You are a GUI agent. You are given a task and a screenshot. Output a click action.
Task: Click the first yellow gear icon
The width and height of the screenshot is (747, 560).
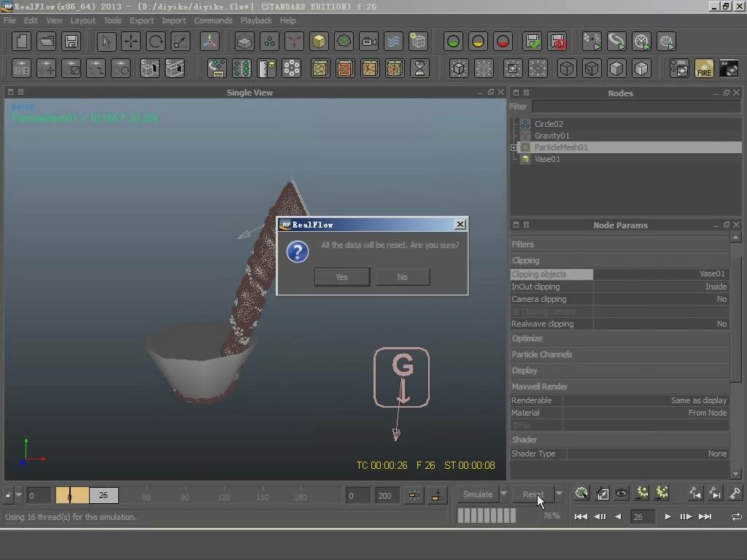(x=642, y=494)
